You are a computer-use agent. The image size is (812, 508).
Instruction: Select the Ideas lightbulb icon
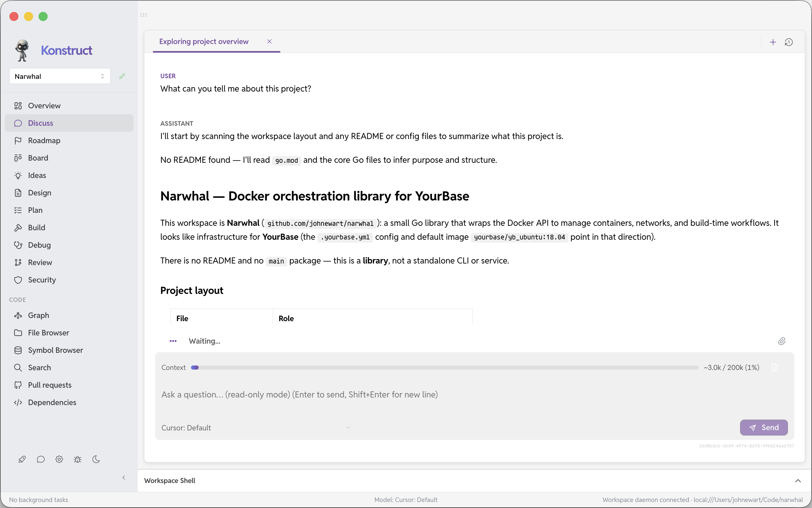(x=18, y=175)
